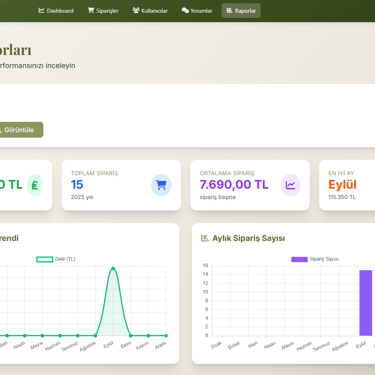Viewport: 375px width, 375px height.
Task: Toggle the Gelir (TL) legend swatch
Action: 45,259
